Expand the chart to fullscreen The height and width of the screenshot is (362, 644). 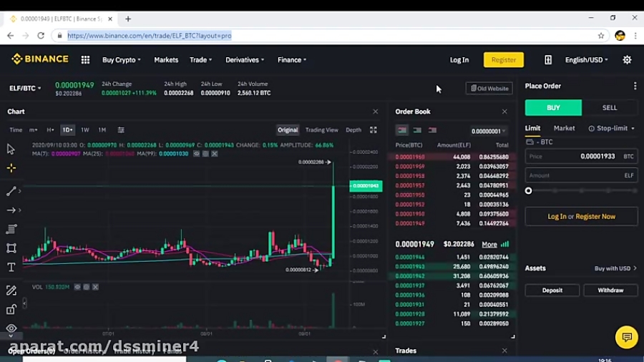pos(373,130)
